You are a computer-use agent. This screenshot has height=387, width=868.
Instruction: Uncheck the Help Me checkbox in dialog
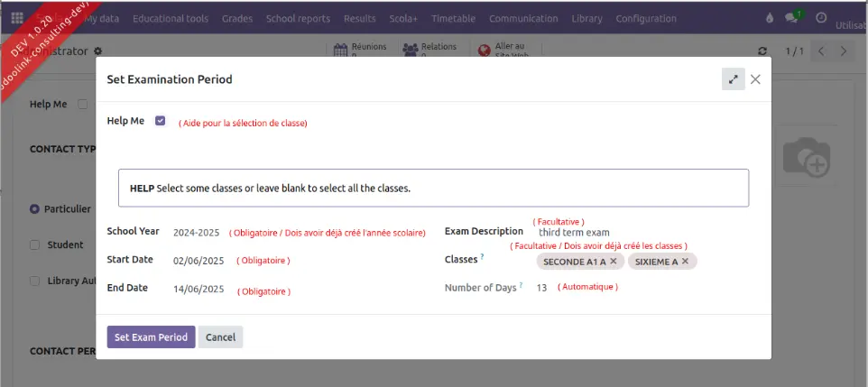161,121
